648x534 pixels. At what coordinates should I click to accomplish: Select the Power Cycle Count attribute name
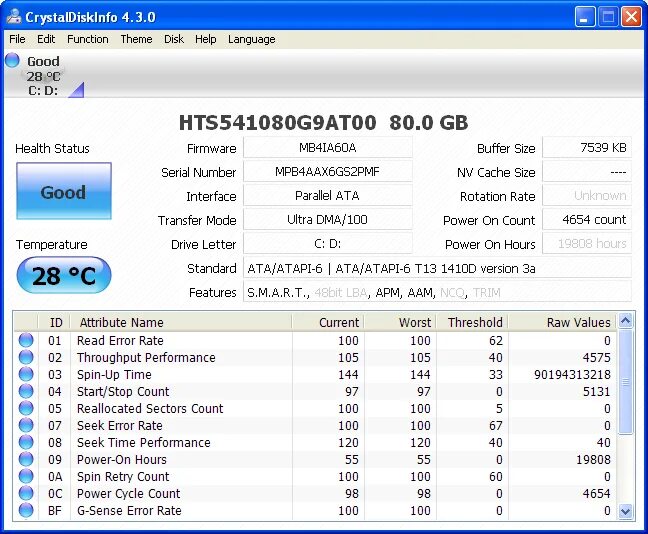pyautogui.click(x=129, y=493)
